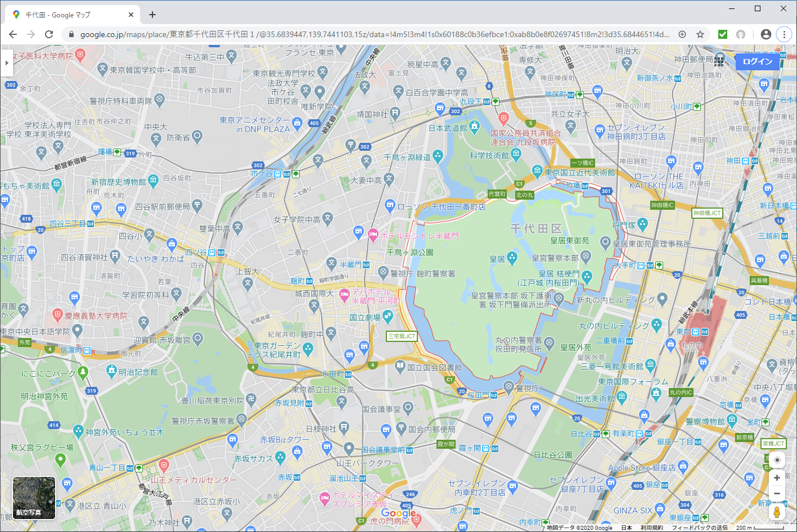Zoom out with the minus button
The height and width of the screenshot is (532, 797).
(x=777, y=494)
